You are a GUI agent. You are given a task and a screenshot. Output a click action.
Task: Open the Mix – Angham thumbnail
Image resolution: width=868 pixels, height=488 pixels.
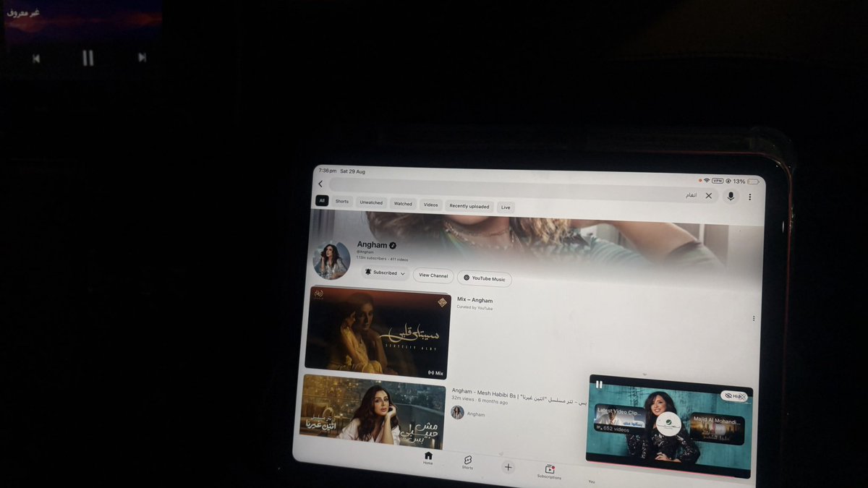pos(378,333)
